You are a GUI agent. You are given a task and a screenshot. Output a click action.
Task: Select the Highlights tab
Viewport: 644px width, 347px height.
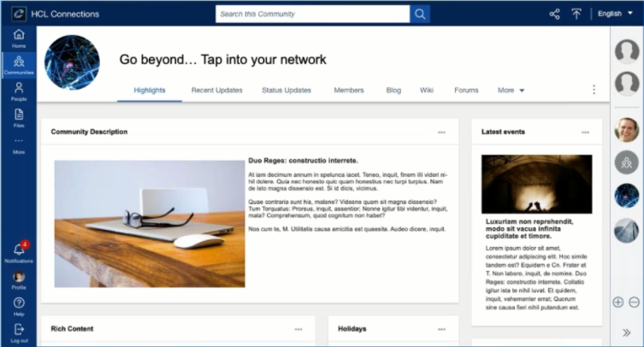pos(150,91)
